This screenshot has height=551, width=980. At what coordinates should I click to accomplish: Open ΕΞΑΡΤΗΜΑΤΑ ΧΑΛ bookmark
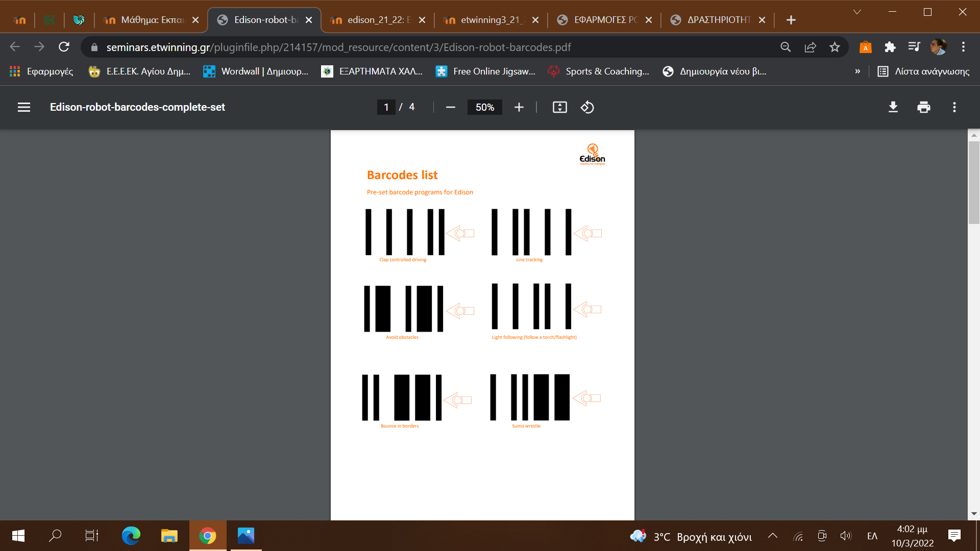point(372,71)
